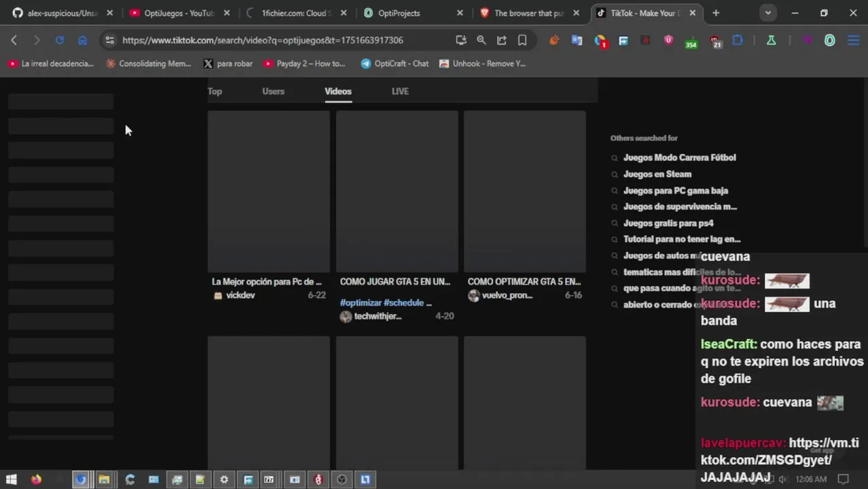868x489 pixels.
Task: Open the green ring profile icon
Action: point(830,40)
